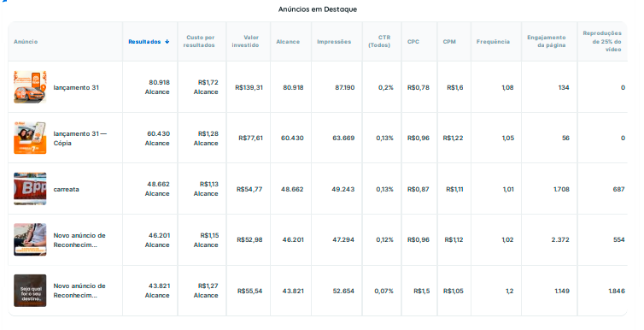Click the CPC column header

click(413, 42)
